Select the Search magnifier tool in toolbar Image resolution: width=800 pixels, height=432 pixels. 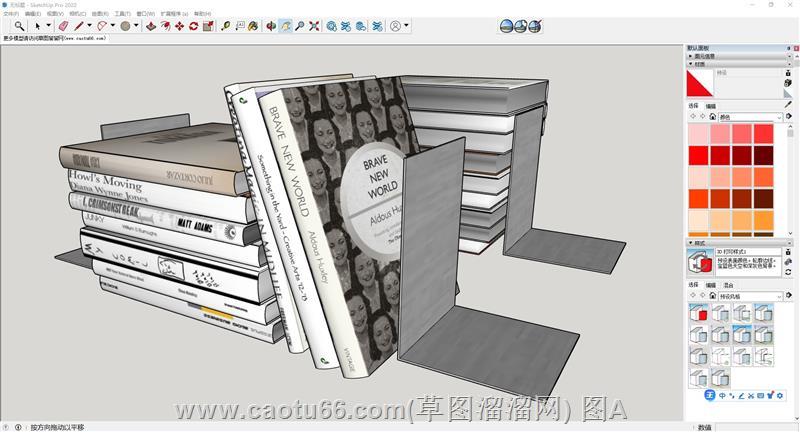[x=19, y=26]
